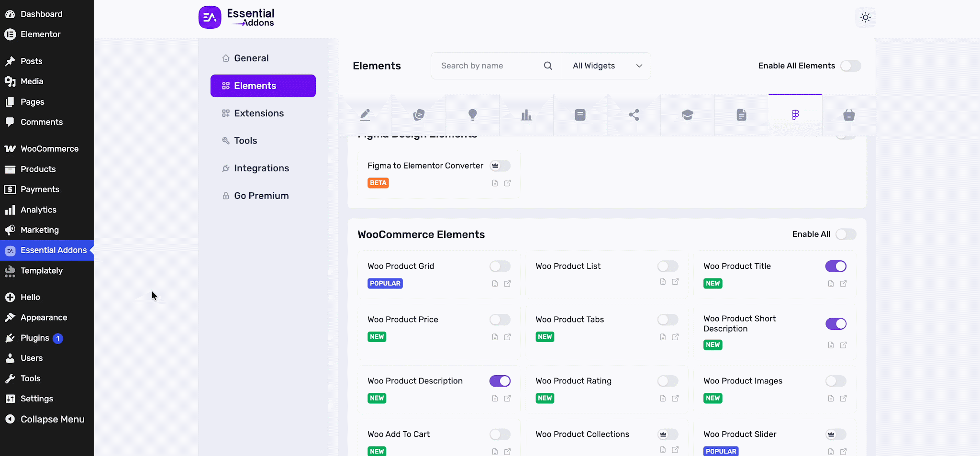Open the documentation elements tab icon
980x456 pixels.
point(741,115)
